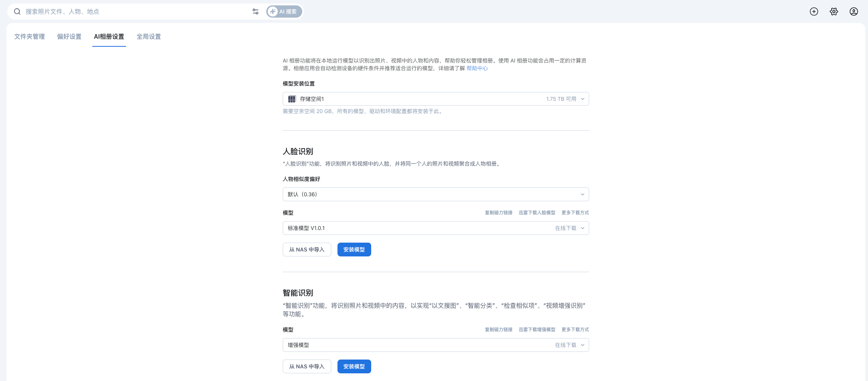Click 更多下载方式 in 智能识别 section

pos(575,330)
